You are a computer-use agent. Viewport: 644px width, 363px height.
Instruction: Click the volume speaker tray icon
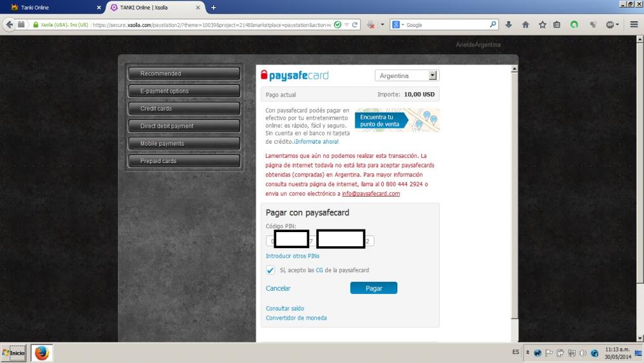pos(582,353)
